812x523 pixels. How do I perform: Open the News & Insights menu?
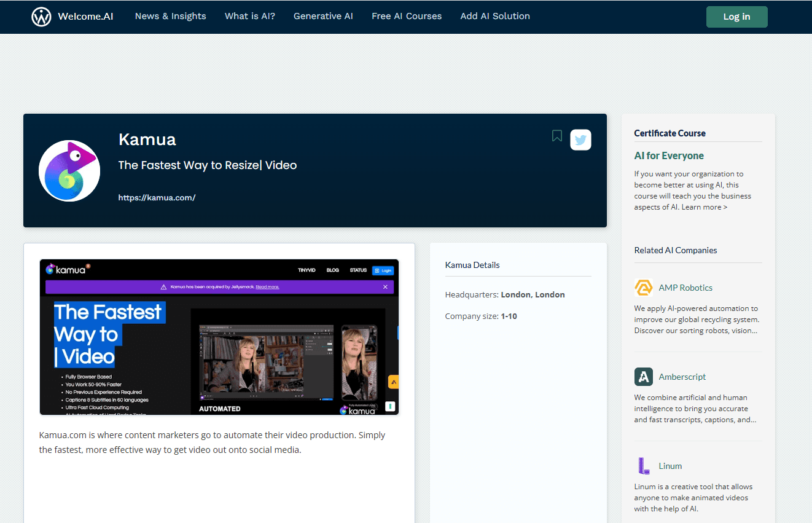170,17
